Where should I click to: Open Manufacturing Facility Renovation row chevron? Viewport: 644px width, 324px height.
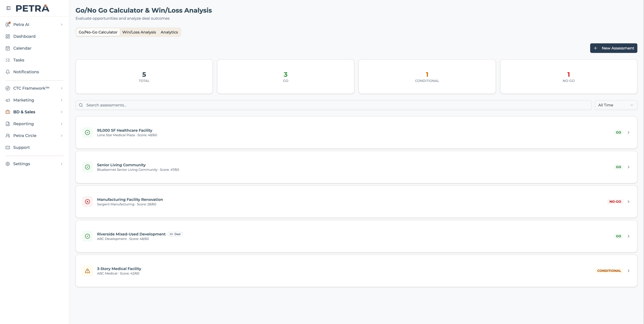click(629, 202)
